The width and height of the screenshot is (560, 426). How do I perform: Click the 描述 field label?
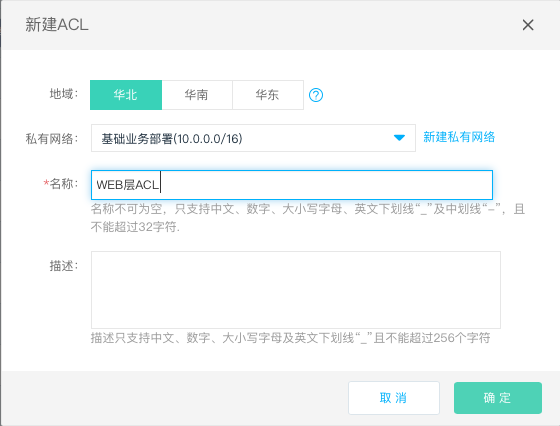coord(64,266)
